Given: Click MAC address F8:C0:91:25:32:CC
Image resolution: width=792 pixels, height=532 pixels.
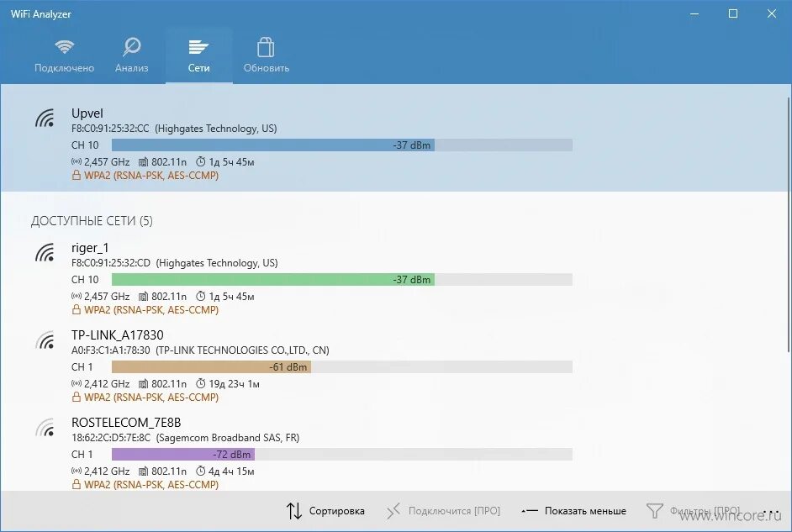Looking at the screenshot, I should click(x=110, y=129).
